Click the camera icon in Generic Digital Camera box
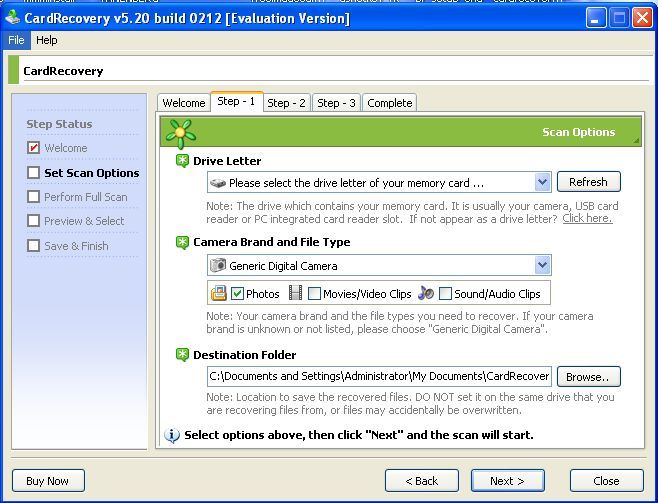Screen dimensions: 658x503 [x=218, y=265]
